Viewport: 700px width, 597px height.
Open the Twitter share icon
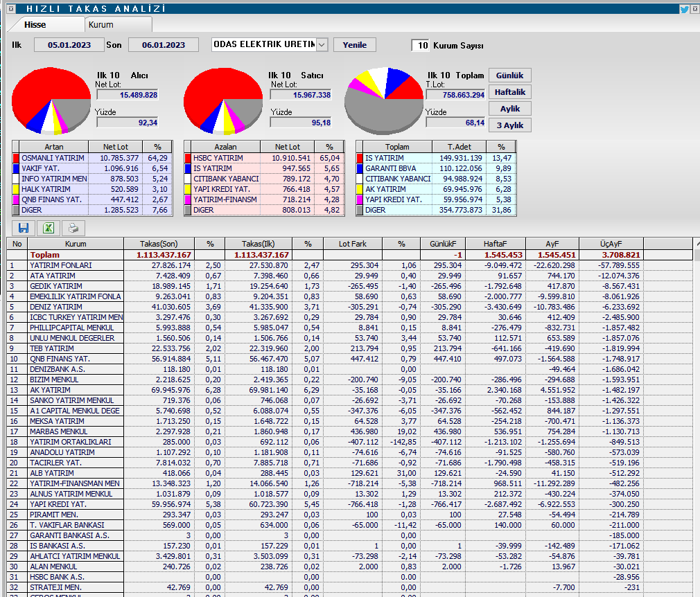(684, 8)
